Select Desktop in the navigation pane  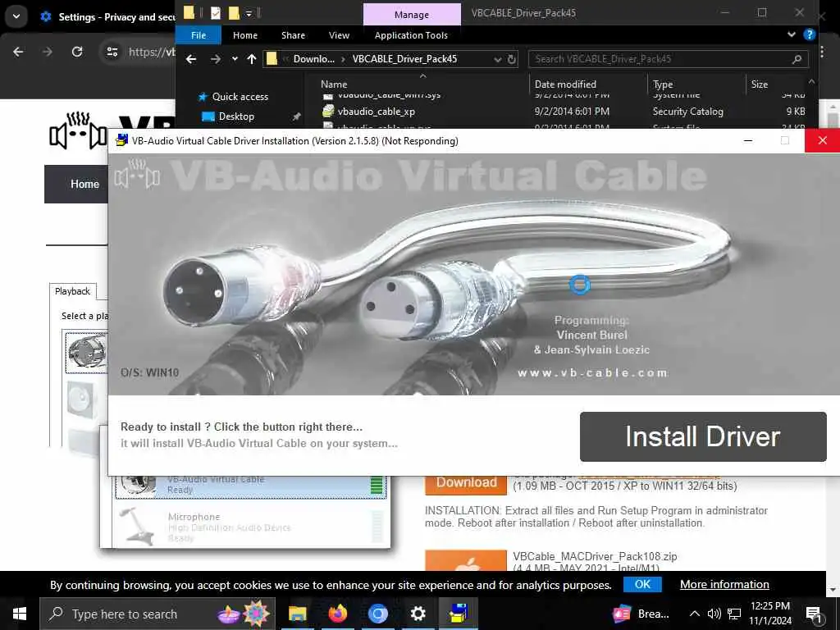coord(236,116)
